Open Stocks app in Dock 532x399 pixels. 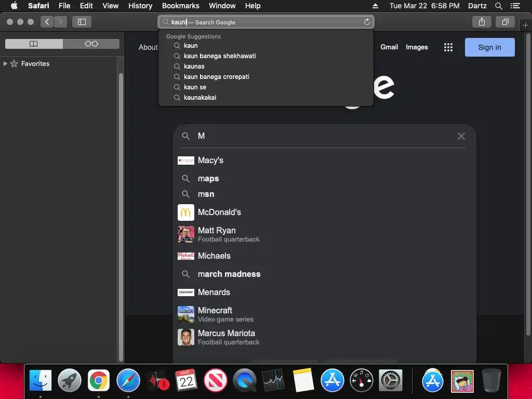274,380
